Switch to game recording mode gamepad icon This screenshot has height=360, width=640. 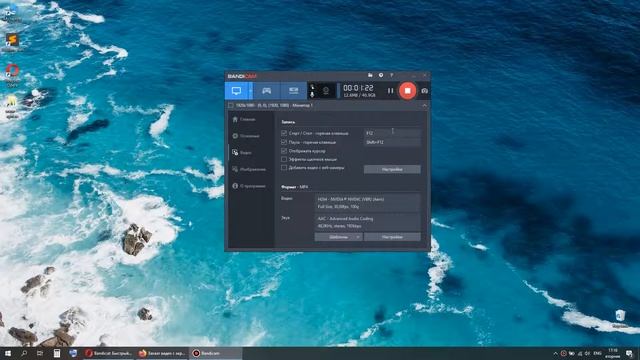tap(267, 91)
